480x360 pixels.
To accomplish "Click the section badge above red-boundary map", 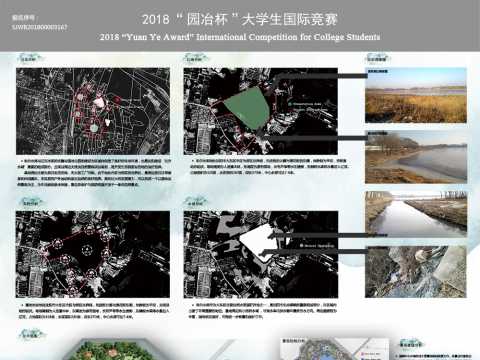I will point(31,202).
